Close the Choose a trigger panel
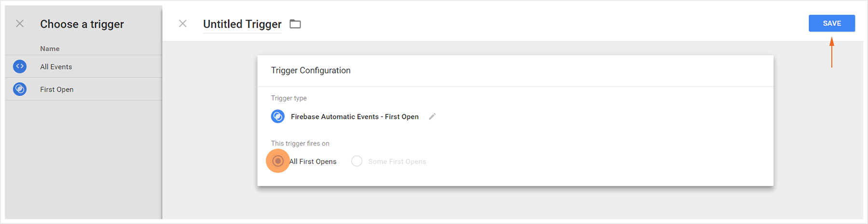This screenshot has height=224, width=868. click(x=20, y=24)
